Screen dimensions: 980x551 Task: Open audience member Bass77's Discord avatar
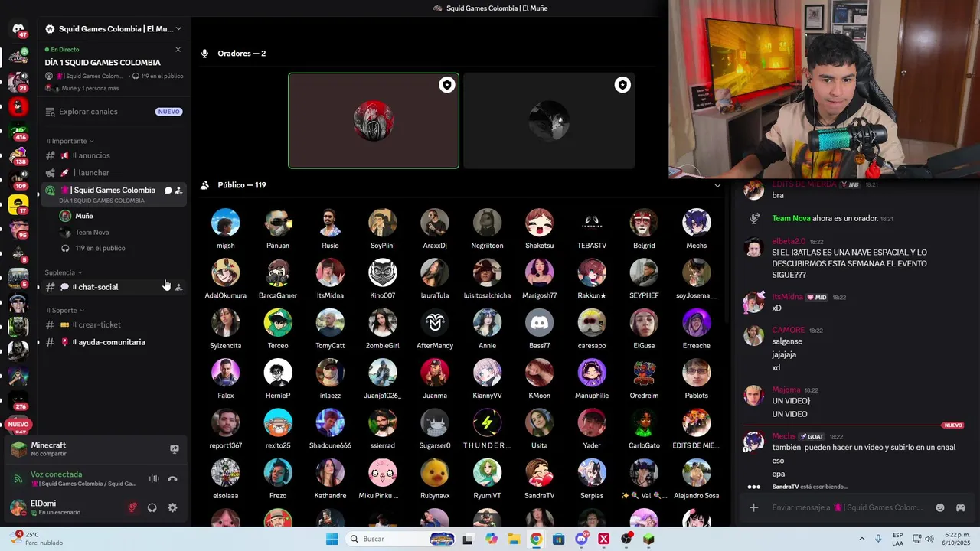540,323
